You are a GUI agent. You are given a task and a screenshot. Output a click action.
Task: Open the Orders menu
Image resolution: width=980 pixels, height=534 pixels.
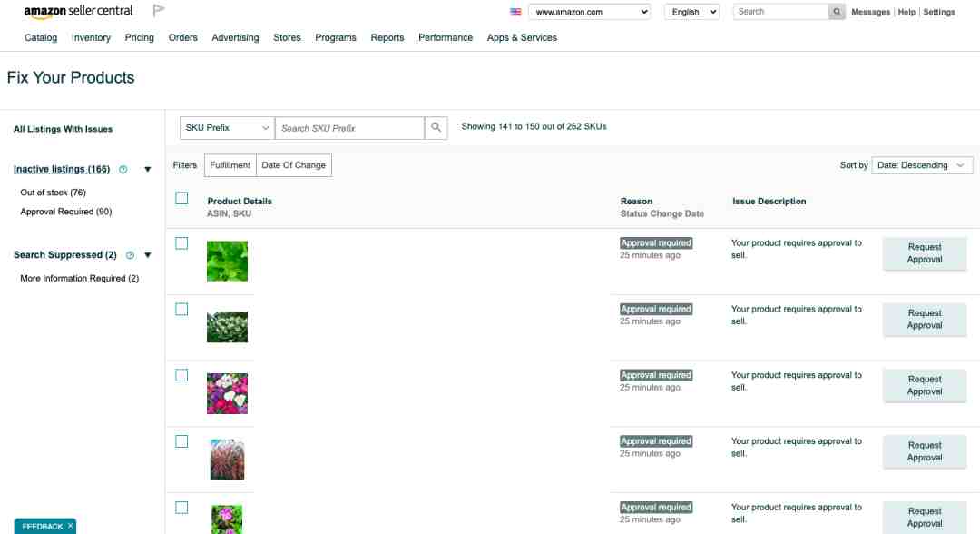183,37
